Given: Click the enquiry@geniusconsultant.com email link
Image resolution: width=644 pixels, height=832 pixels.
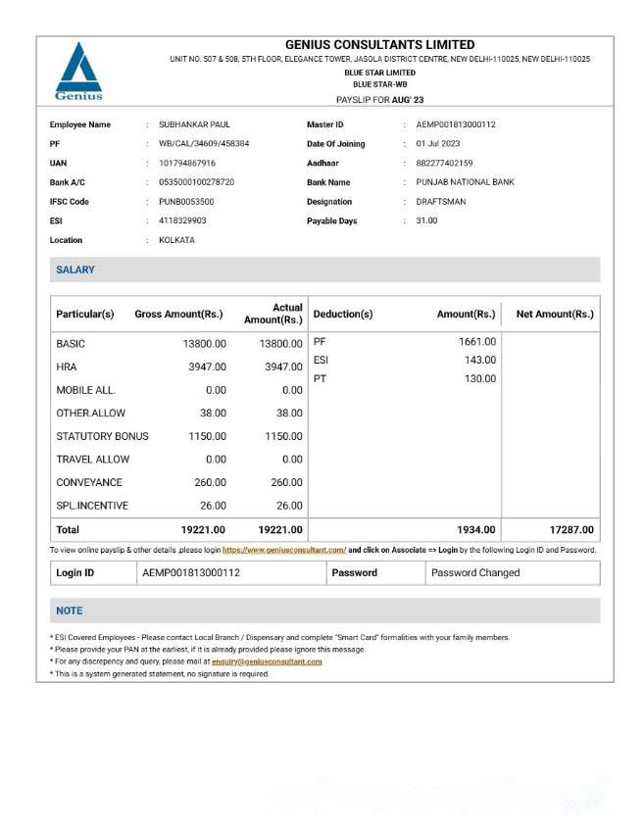Looking at the screenshot, I should pyautogui.click(x=267, y=661).
